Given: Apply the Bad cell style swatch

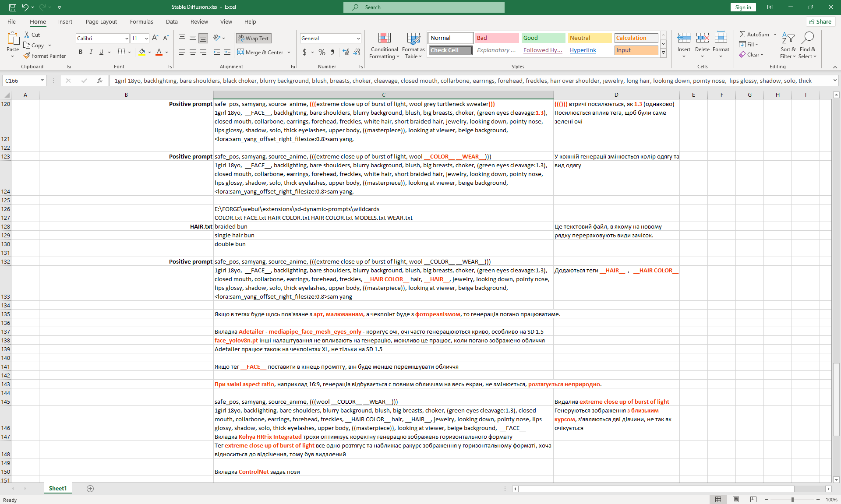Looking at the screenshot, I should [x=497, y=38].
